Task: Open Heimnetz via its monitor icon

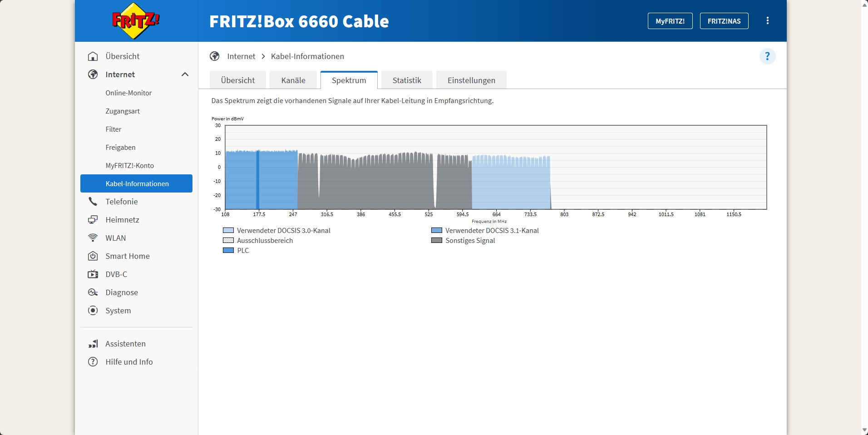Action: pyautogui.click(x=93, y=219)
